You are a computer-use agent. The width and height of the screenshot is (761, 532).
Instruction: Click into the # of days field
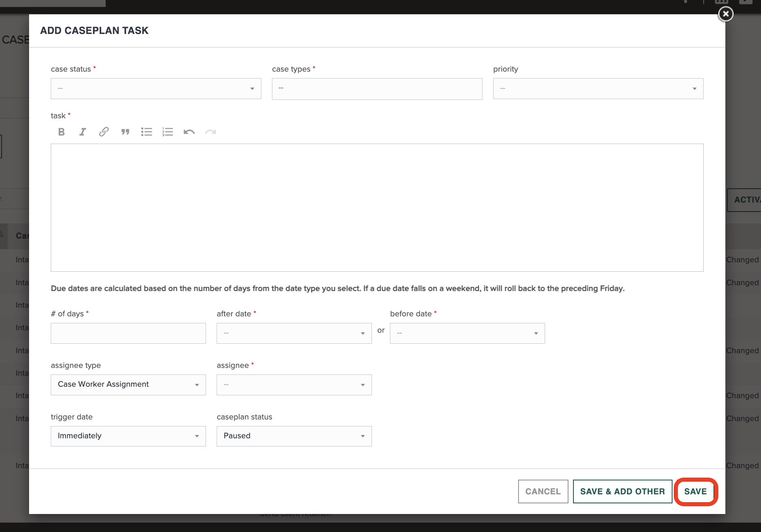128,333
